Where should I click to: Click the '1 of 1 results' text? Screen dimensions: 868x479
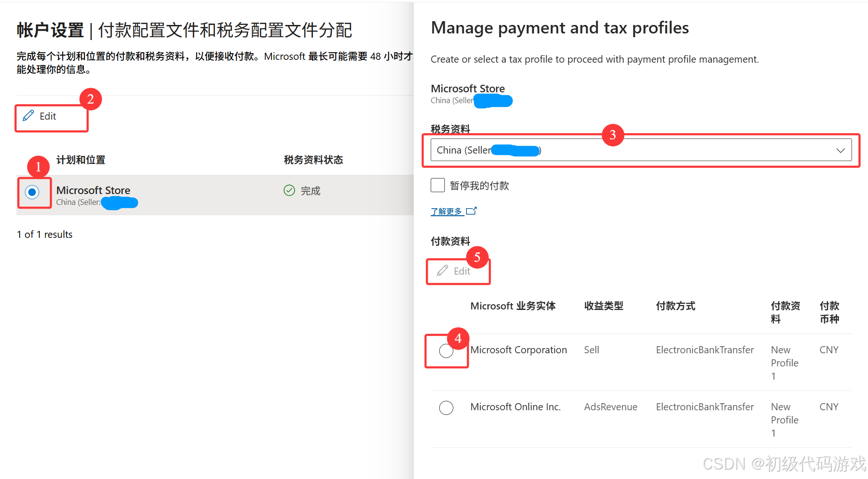(45, 234)
